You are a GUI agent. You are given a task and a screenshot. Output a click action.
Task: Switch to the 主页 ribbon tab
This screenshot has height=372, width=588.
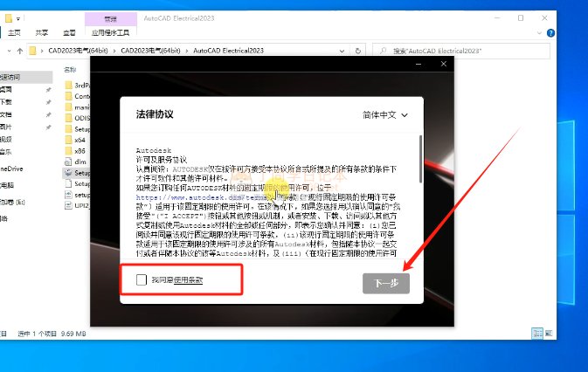click(x=14, y=33)
